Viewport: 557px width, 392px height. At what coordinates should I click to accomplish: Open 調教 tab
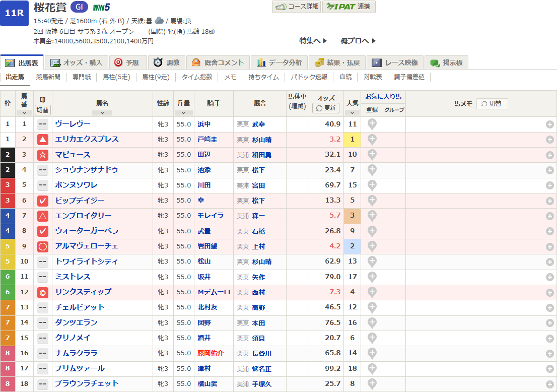click(x=167, y=62)
